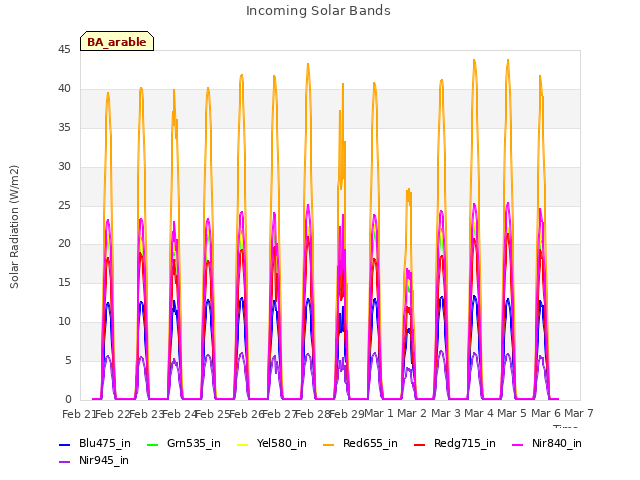Click the Feb 26 x-axis tick label
Image resolution: width=640 pixels, height=480 pixels.
(x=246, y=414)
